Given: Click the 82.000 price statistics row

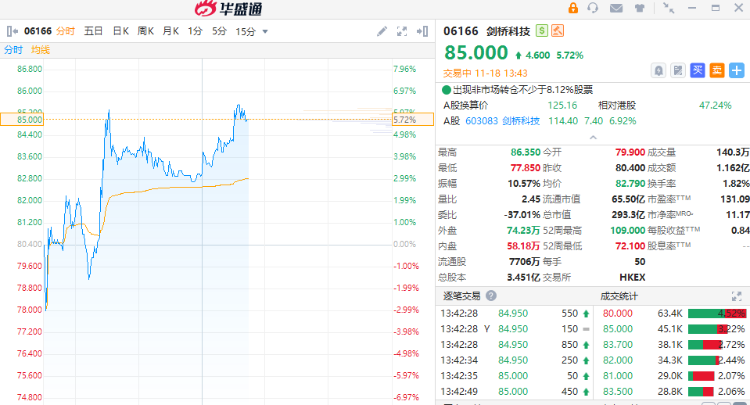Looking at the screenshot, I should pos(673,360).
